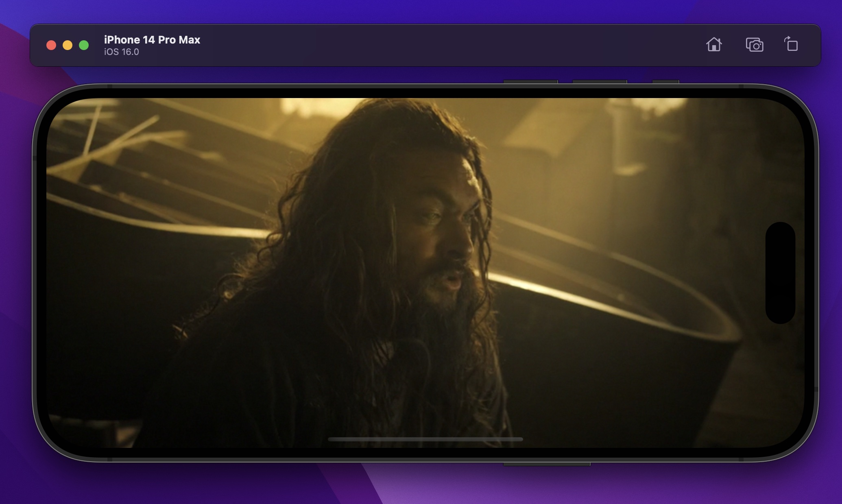Click the yellow minimize window button
842x504 pixels.
(x=68, y=45)
